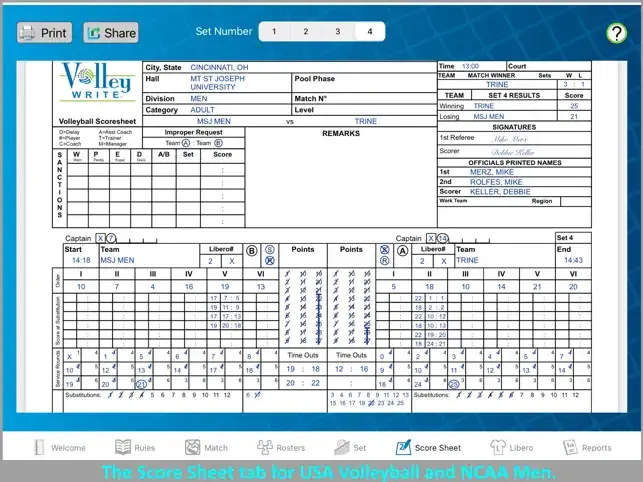
Task: Click the Libero jersey icon
Action: pos(498,447)
